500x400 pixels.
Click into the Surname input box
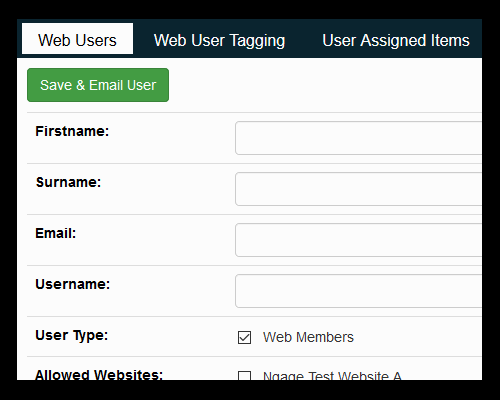358,189
